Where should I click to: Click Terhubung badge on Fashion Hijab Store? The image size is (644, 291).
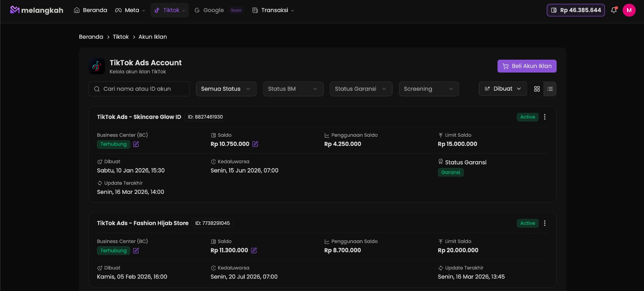click(114, 251)
